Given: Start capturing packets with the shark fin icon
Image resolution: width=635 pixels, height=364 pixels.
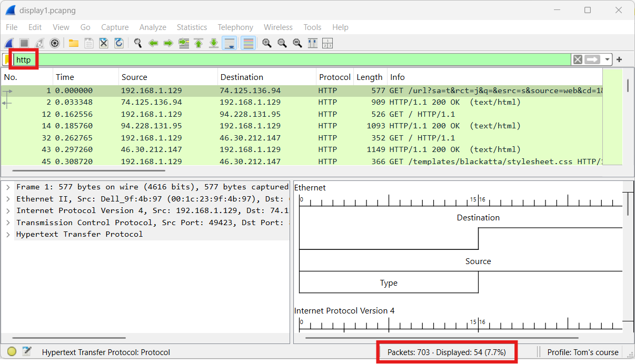Looking at the screenshot, I should pos(9,43).
